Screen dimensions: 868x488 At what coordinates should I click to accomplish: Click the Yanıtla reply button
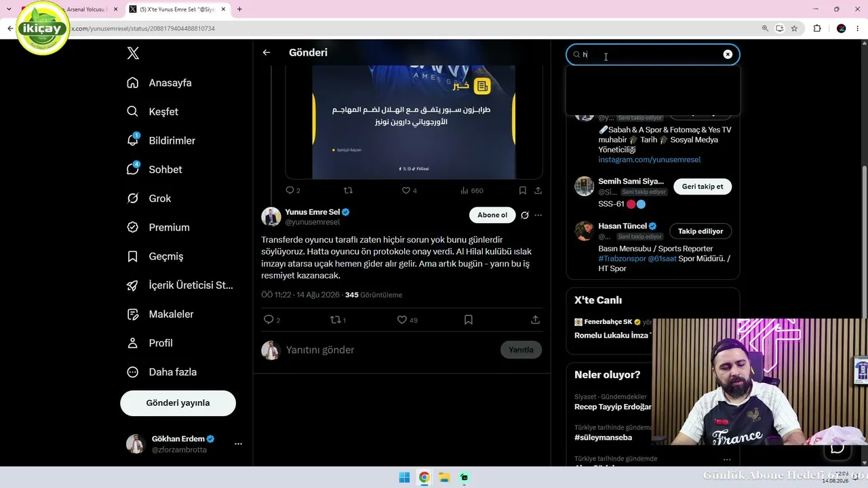coord(521,350)
